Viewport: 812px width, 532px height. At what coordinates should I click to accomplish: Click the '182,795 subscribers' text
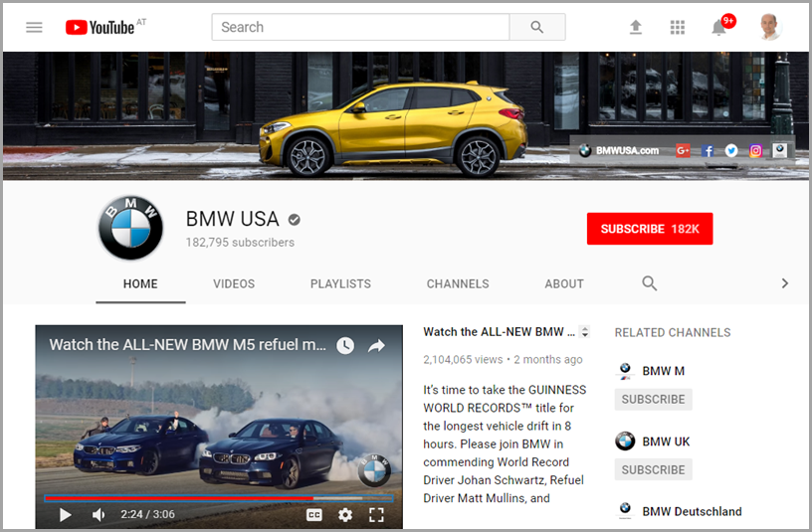point(240,243)
